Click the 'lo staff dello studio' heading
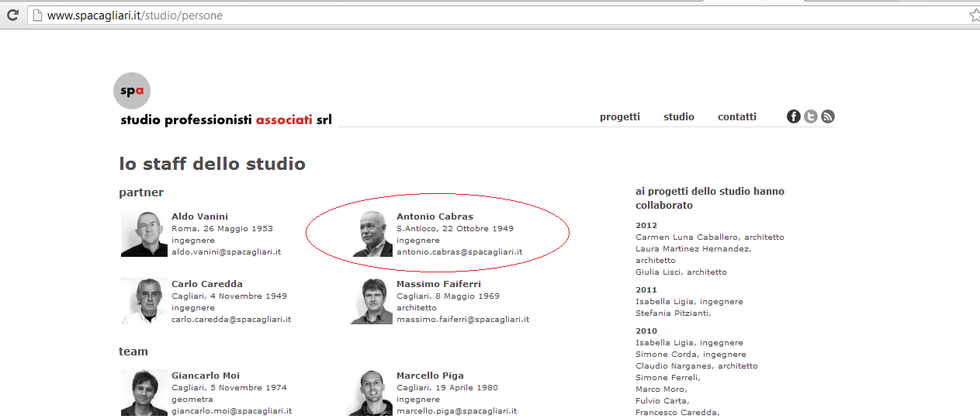 click(212, 164)
